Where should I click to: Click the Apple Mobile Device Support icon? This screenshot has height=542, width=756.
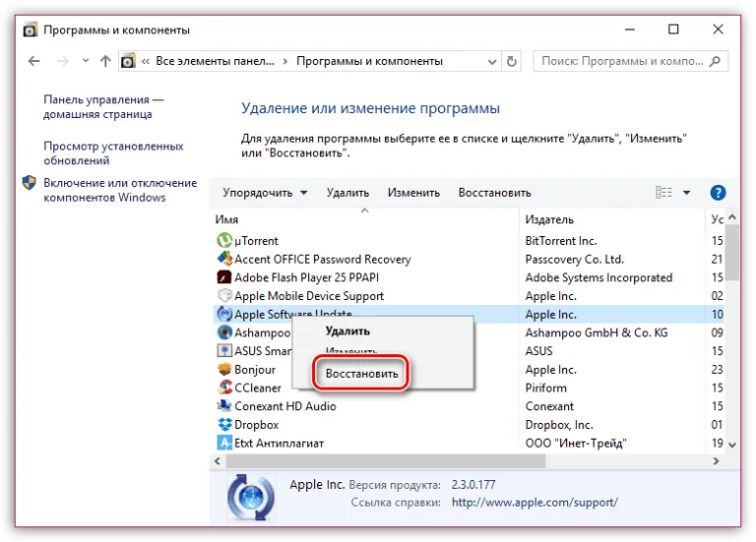pos(224,295)
